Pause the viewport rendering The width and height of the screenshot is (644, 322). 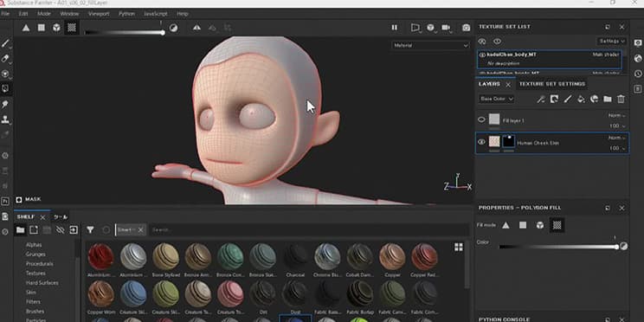click(395, 28)
